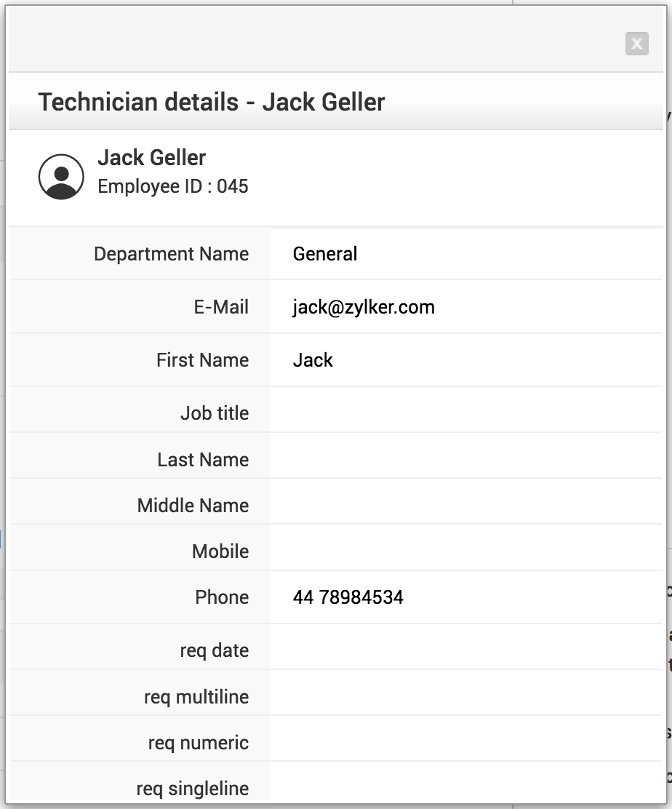Click Employee ID : 045 text
The image size is (672, 809).
pos(173,186)
